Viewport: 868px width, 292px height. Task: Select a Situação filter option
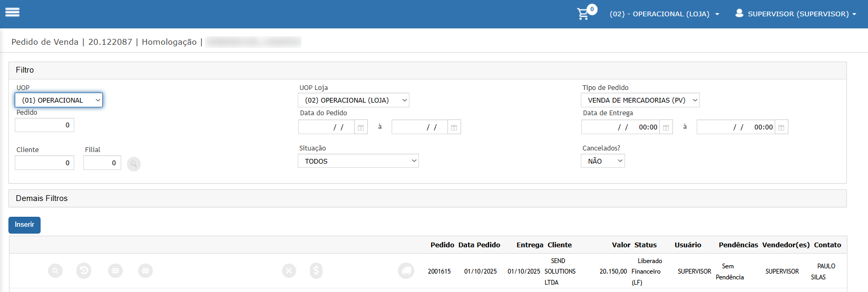pyautogui.click(x=358, y=161)
